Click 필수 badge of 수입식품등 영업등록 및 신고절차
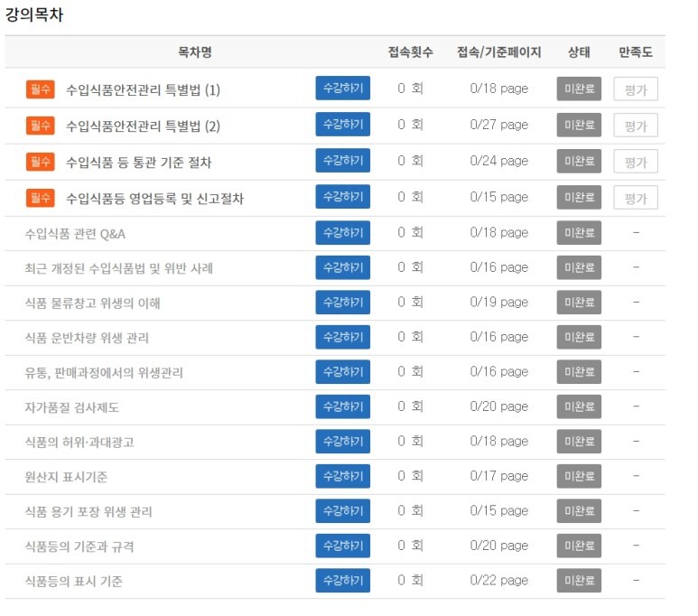The image size is (698, 616). 41,197
